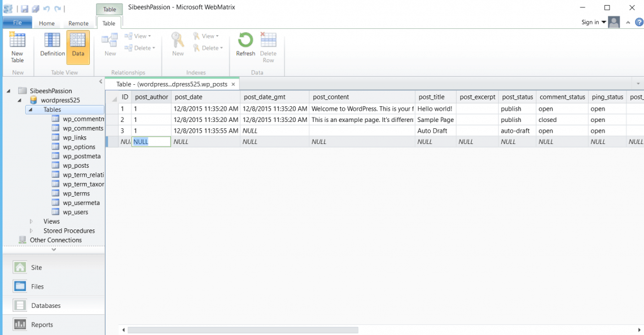The height and width of the screenshot is (335, 644).
Task: Open the File menu
Action: tap(17, 23)
